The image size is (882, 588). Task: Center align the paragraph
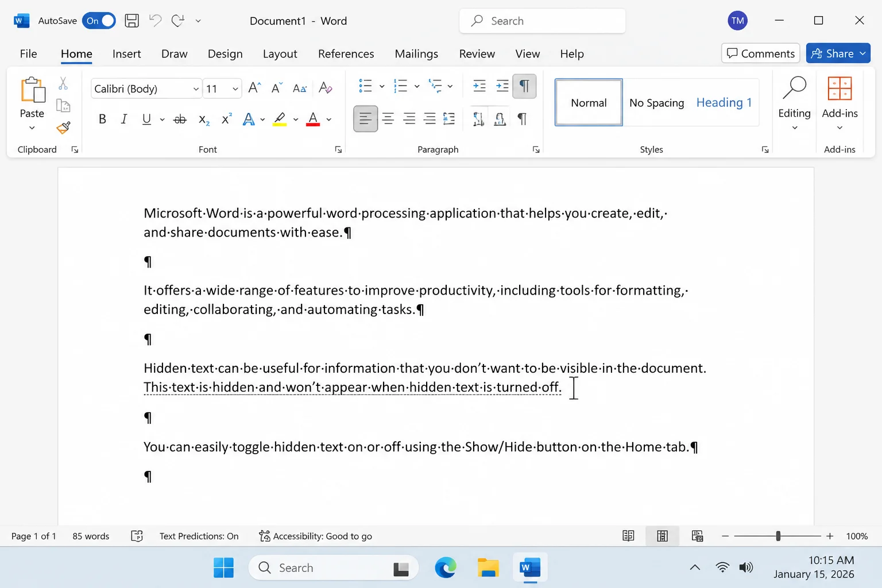coord(388,119)
